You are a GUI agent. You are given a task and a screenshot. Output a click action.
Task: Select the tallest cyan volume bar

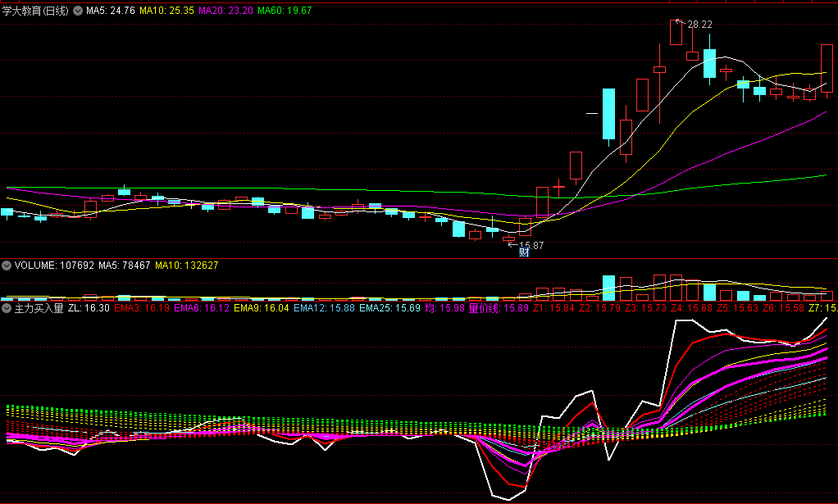(x=608, y=288)
